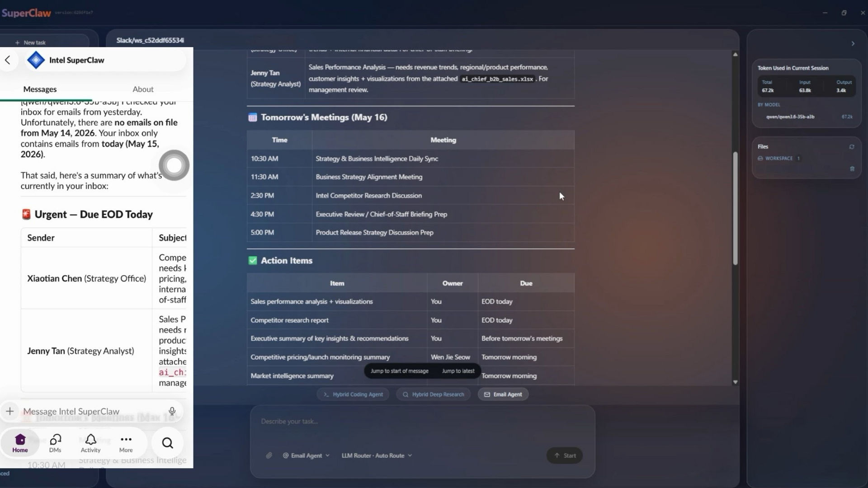Viewport: 868px width, 488px height.
Task: Choose the Email Agent chip
Action: pyautogui.click(x=503, y=394)
